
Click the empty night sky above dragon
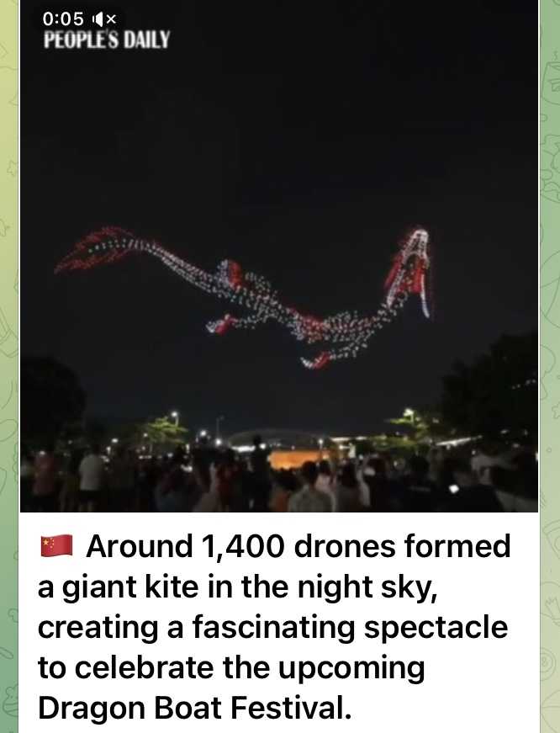point(279,141)
